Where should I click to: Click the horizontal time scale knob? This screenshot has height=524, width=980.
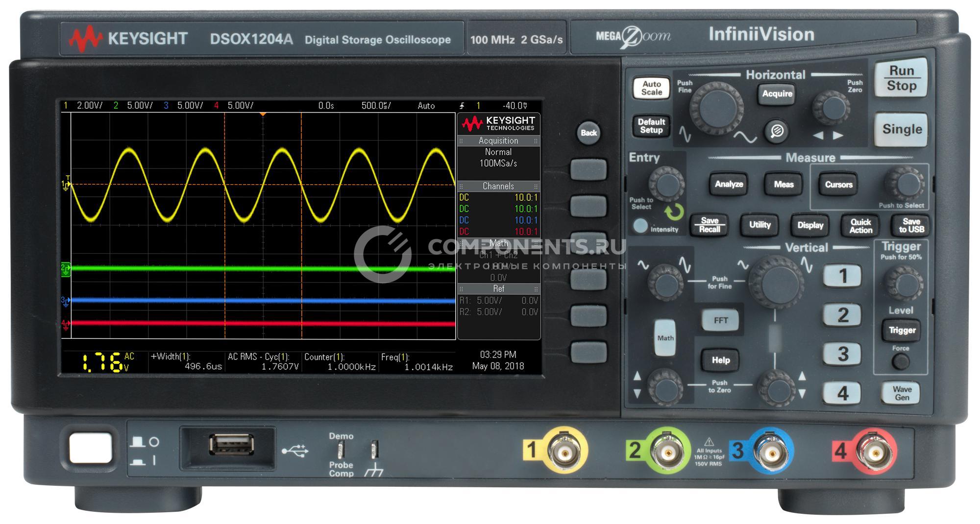716,108
